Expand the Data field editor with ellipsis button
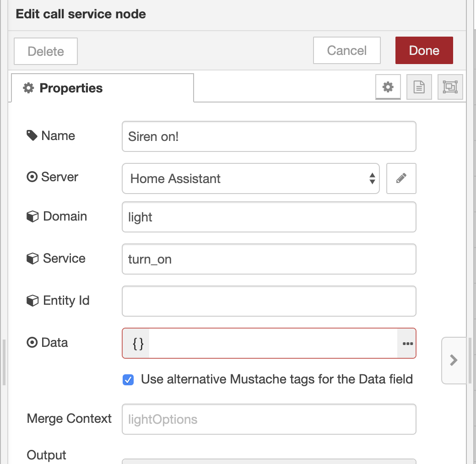The height and width of the screenshot is (464, 476). point(406,343)
